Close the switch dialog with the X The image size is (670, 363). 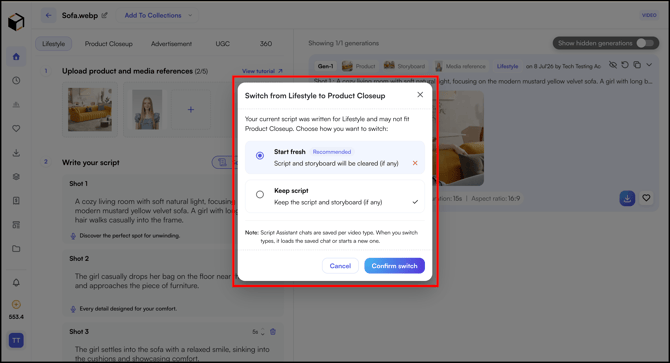420,95
